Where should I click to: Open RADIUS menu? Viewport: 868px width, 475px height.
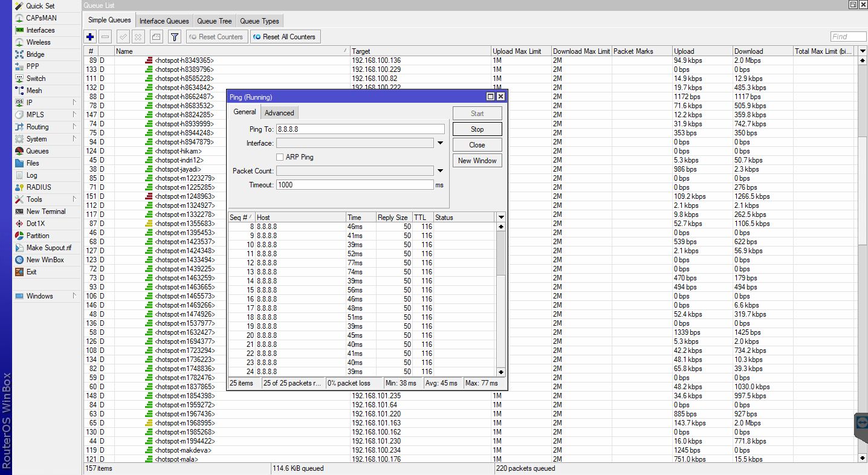point(38,187)
